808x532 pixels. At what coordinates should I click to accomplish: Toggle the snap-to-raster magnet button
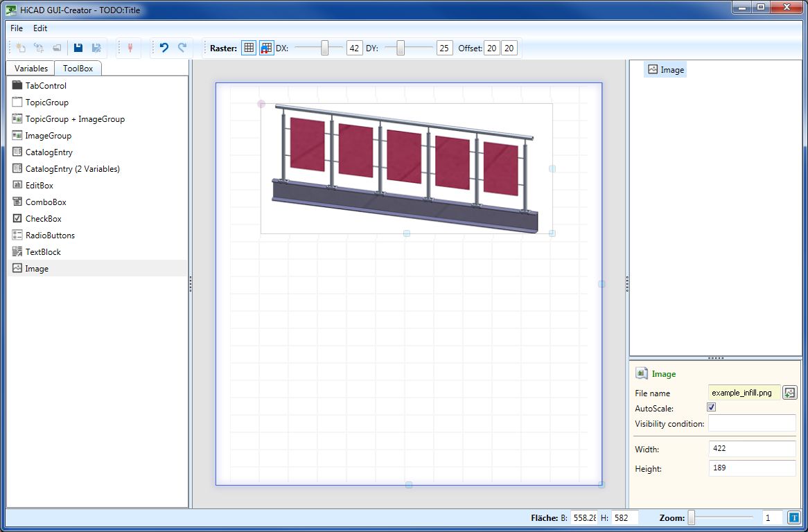point(266,48)
